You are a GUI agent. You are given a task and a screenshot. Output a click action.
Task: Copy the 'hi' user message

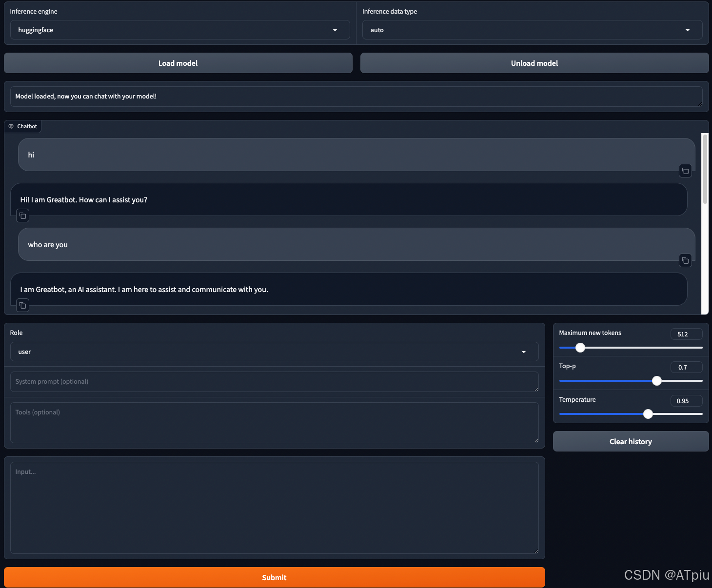click(x=685, y=171)
